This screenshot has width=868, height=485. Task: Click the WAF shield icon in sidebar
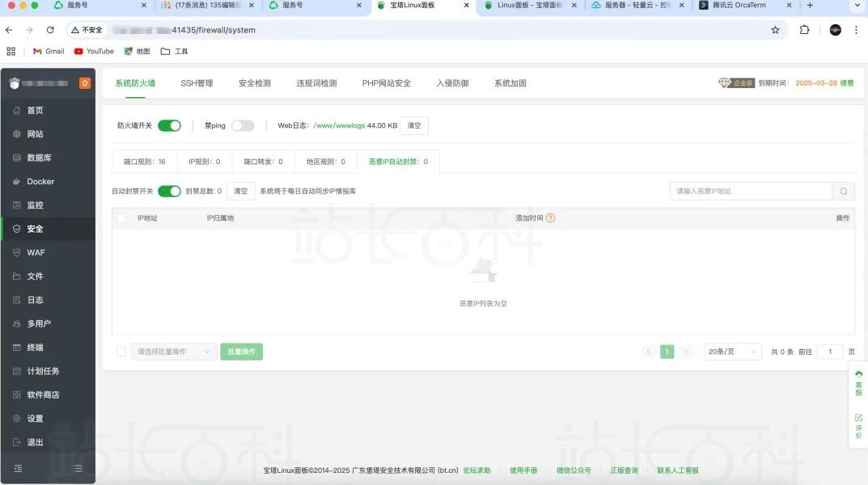click(17, 253)
